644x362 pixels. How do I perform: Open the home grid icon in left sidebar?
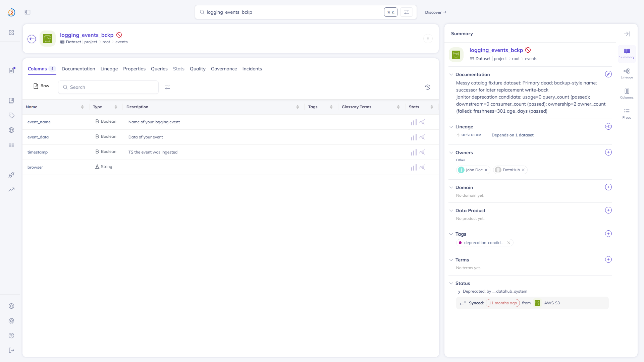pos(11,33)
